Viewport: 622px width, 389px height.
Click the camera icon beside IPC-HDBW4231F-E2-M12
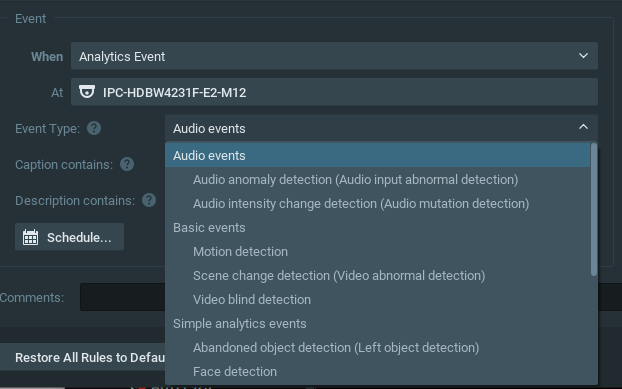tap(87, 92)
